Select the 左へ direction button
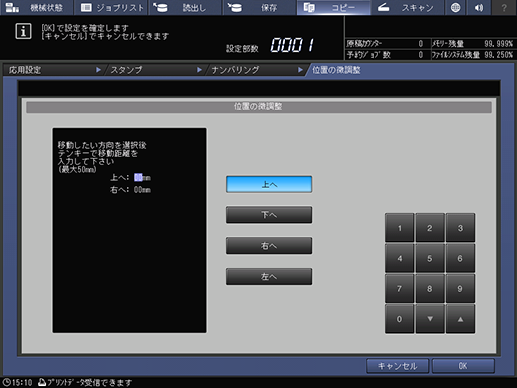 tap(269, 276)
